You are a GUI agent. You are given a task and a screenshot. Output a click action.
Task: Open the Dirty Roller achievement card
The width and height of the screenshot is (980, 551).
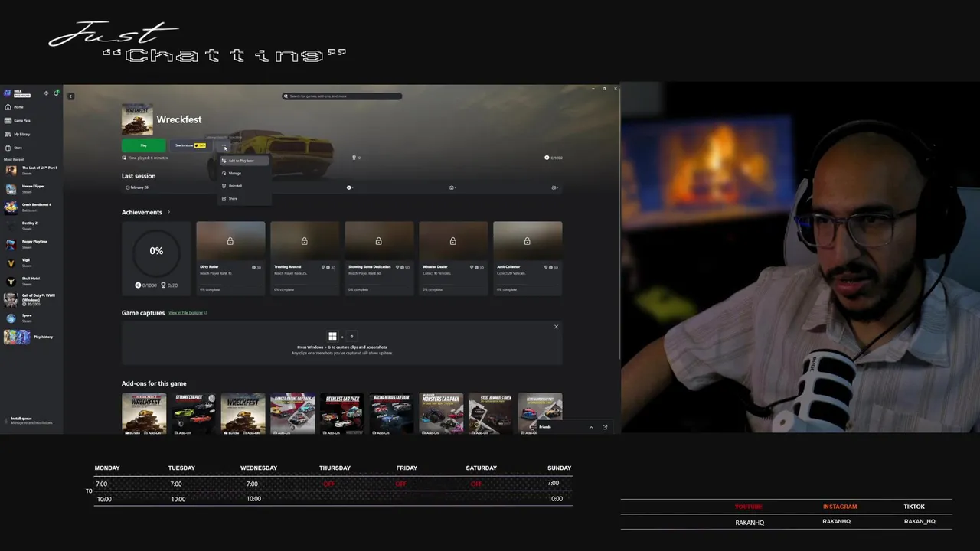(230, 259)
